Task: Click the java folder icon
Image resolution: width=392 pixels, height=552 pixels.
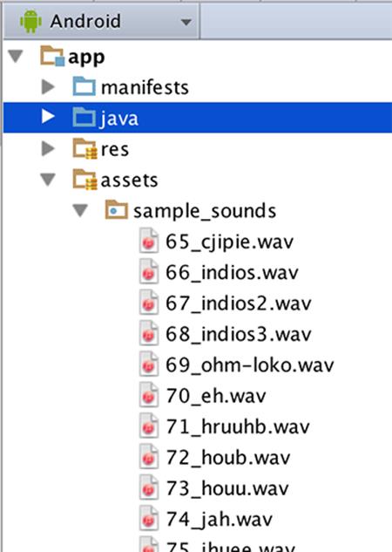Action: [84, 117]
